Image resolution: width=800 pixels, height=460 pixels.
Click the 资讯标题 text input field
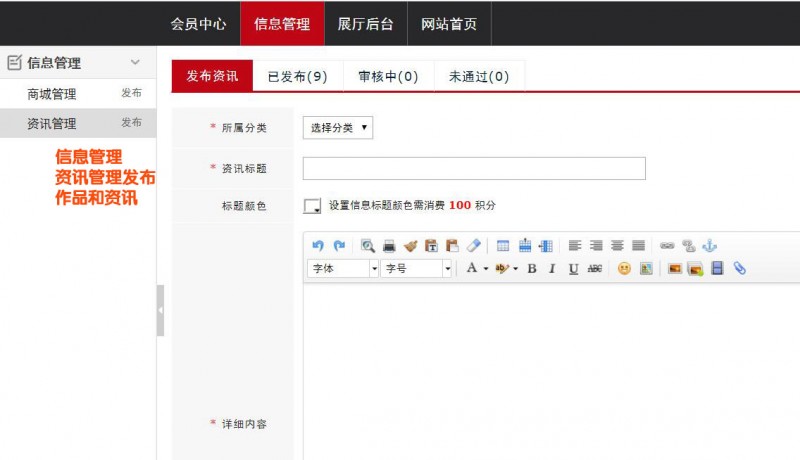coord(474,168)
